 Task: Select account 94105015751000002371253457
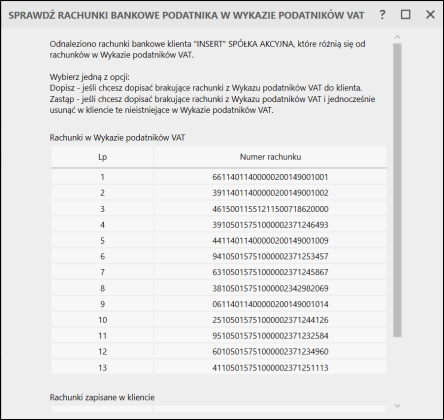coord(270,256)
